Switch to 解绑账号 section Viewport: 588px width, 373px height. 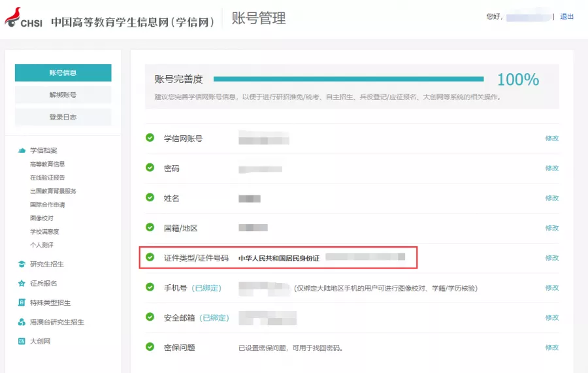click(x=63, y=95)
